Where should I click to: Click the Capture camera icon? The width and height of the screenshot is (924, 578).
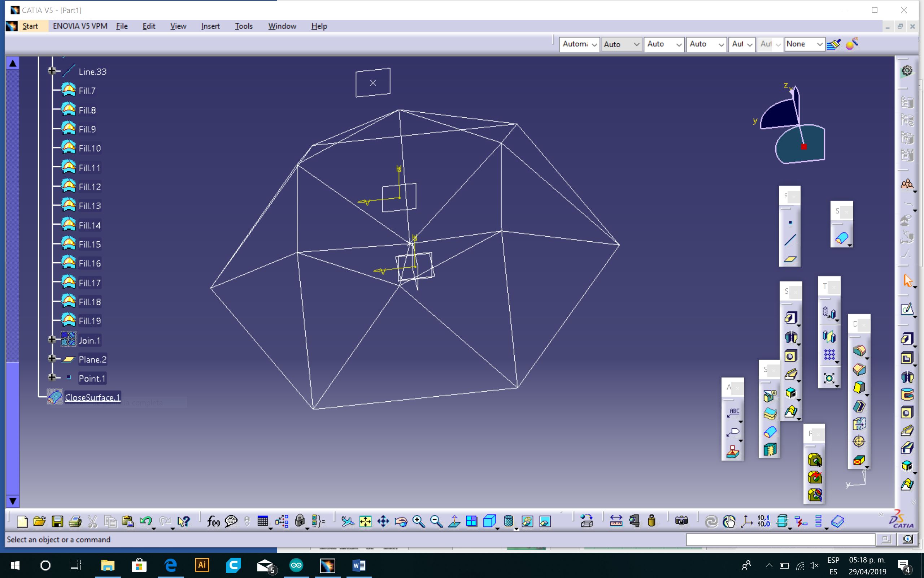point(681,521)
